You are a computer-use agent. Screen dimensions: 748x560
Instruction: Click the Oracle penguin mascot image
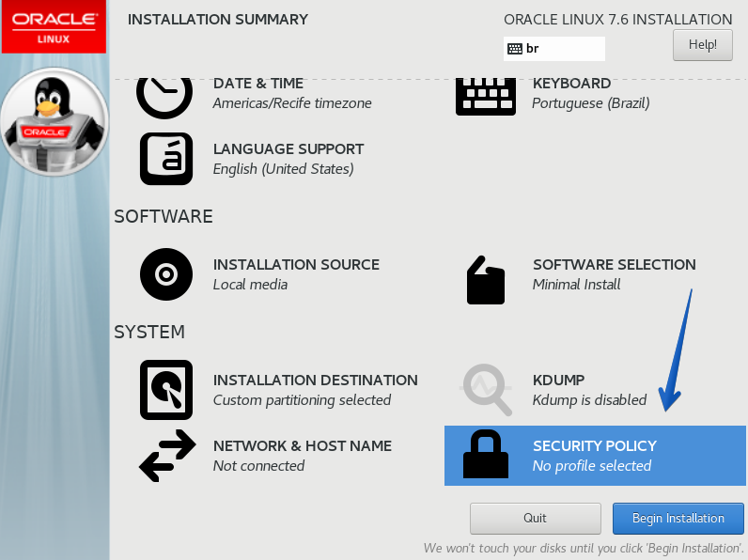pyautogui.click(x=55, y=120)
